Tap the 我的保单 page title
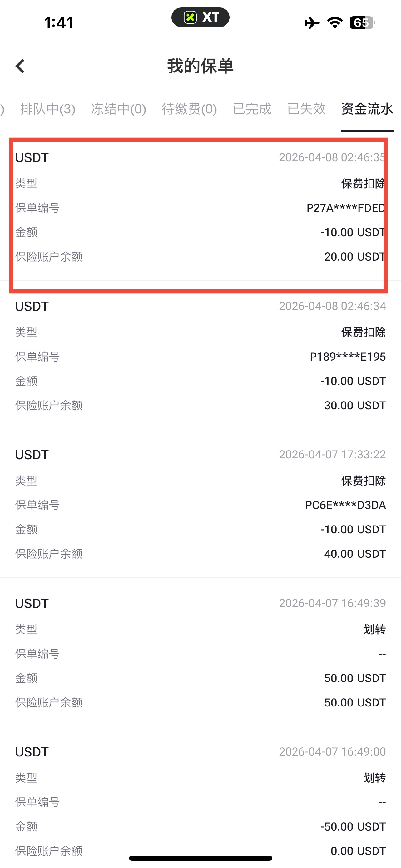Viewport: 401px width, 868px height. point(200,66)
